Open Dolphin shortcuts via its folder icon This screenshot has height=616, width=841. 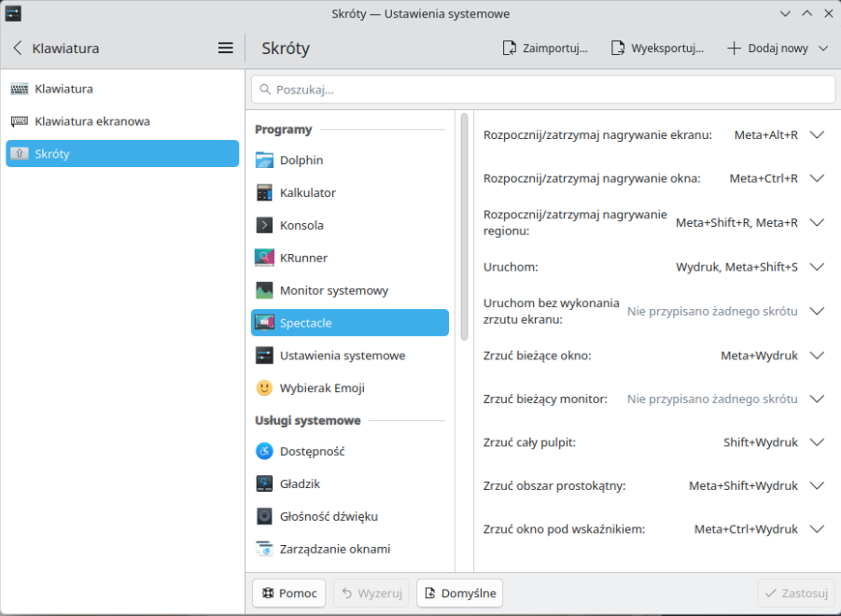tap(264, 161)
